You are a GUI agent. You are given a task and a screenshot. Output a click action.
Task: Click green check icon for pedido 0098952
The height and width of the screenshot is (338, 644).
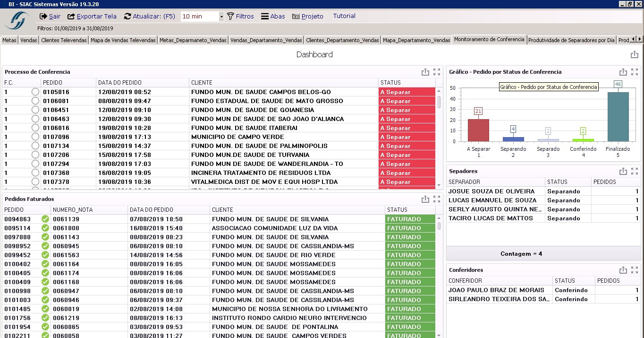[45, 246]
